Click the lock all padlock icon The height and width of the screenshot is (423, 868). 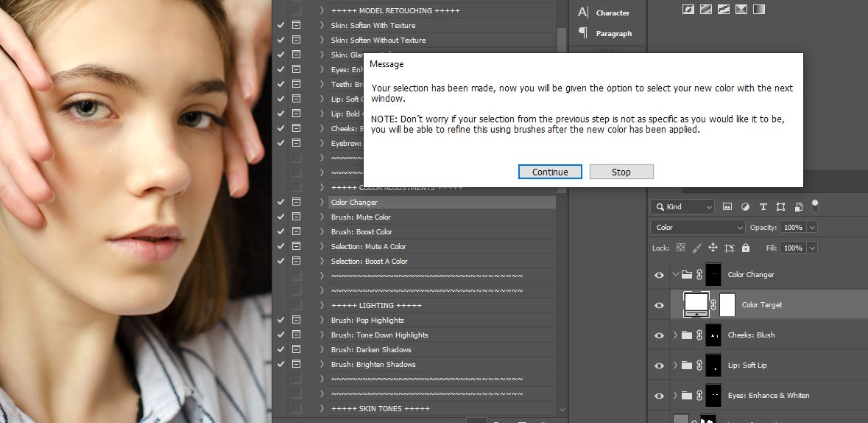pos(746,248)
